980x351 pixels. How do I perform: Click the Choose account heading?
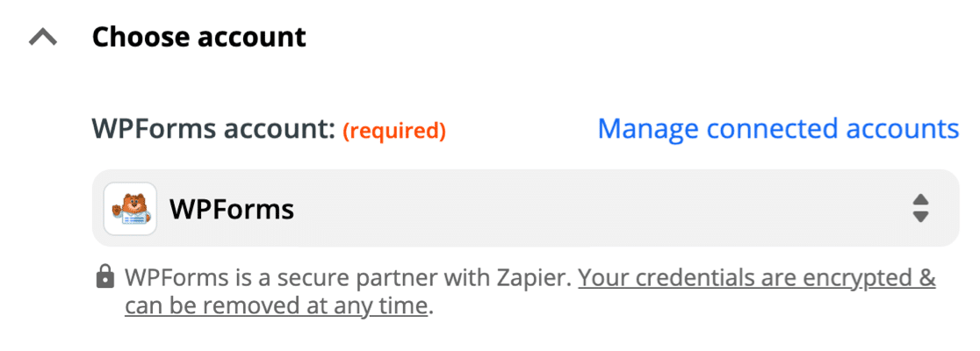pyautogui.click(x=199, y=38)
